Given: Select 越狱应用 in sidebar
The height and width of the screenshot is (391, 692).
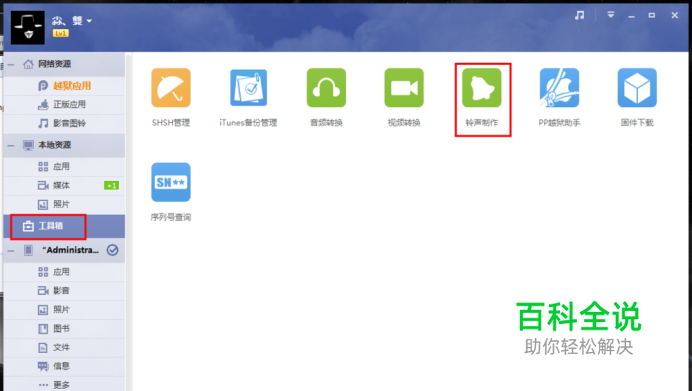Looking at the screenshot, I should pyautogui.click(x=64, y=86).
